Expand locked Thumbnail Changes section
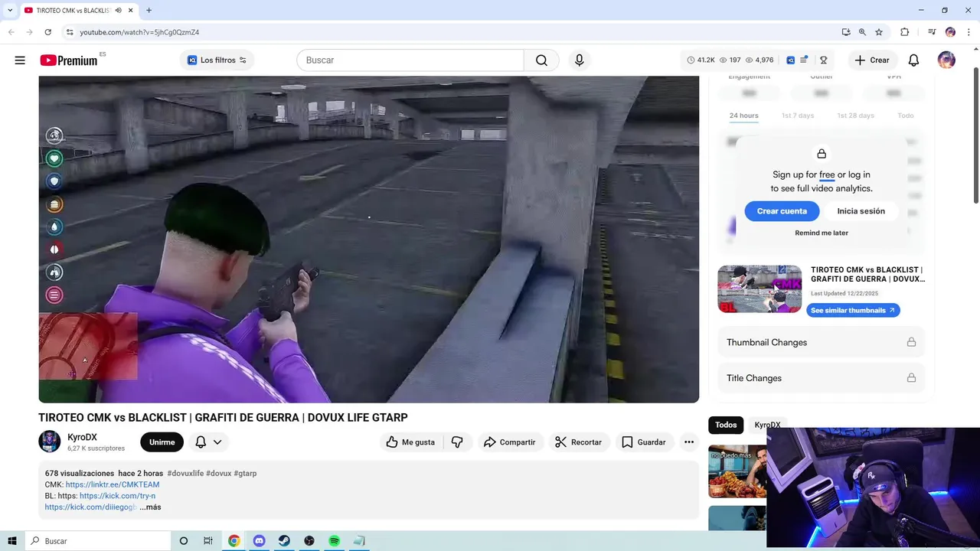The height and width of the screenshot is (551, 980). (x=821, y=342)
